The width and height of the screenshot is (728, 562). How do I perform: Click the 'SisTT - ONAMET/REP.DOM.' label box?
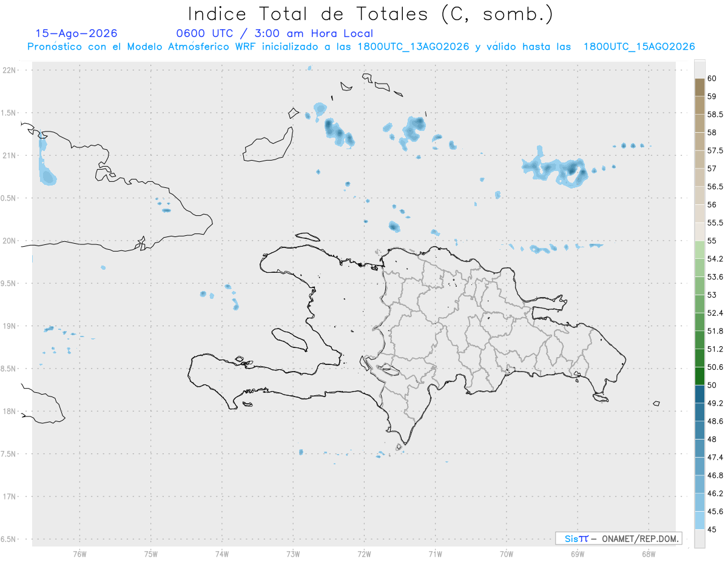(x=618, y=538)
